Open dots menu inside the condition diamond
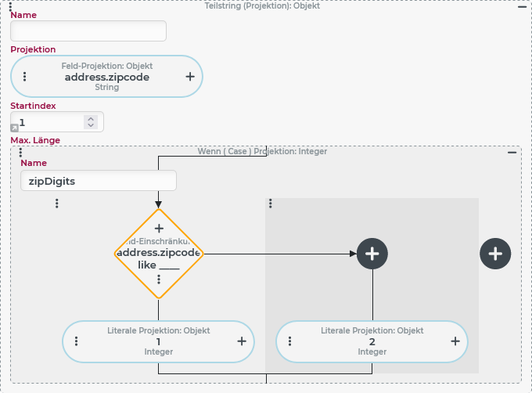Screen dimensions: 532x393 coord(159,279)
